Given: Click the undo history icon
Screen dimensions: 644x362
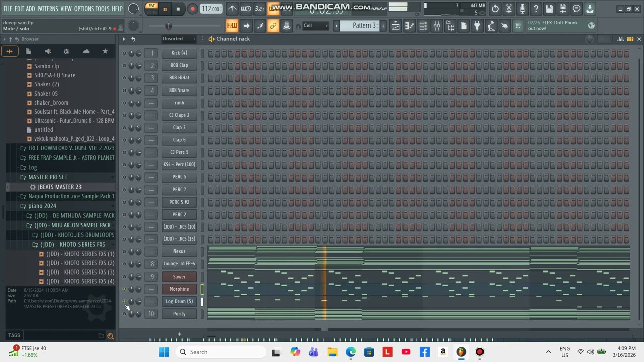Looking at the screenshot, I should point(495,9).
